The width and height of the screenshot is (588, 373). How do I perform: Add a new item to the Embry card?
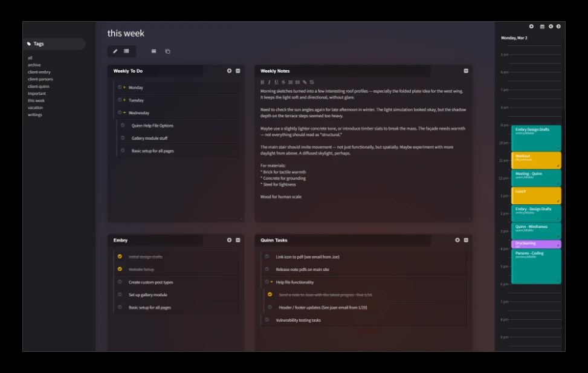[228, 240]
